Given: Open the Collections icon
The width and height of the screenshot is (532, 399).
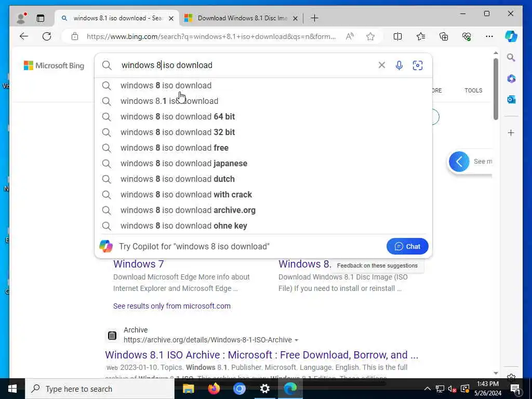Looking at the screenshot, I should tap(444, 36).
